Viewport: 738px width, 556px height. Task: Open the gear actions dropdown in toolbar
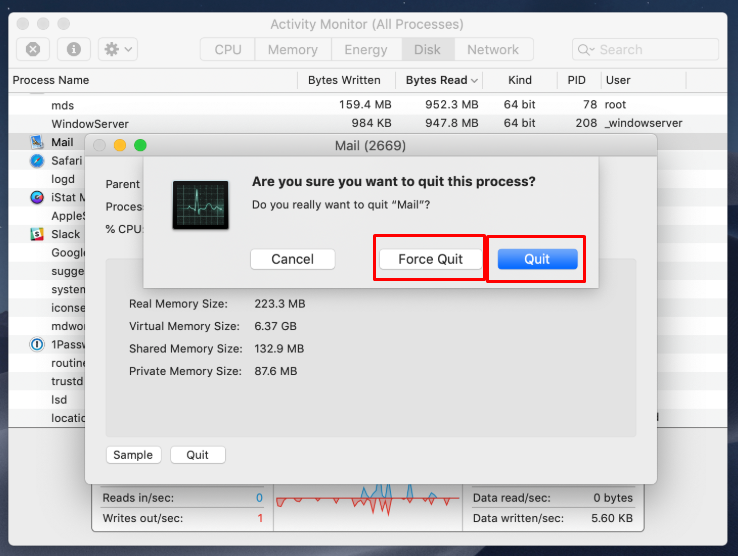[x=118, y=49]
